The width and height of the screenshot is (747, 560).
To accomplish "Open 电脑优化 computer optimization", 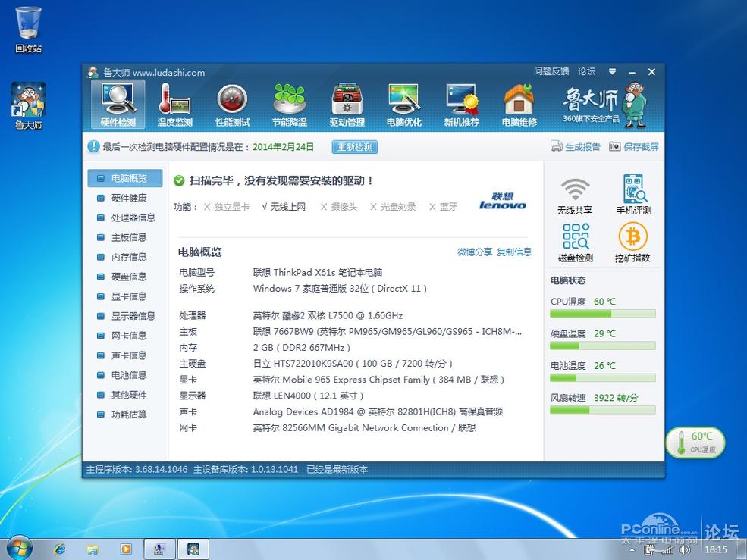I will (404, 105).
